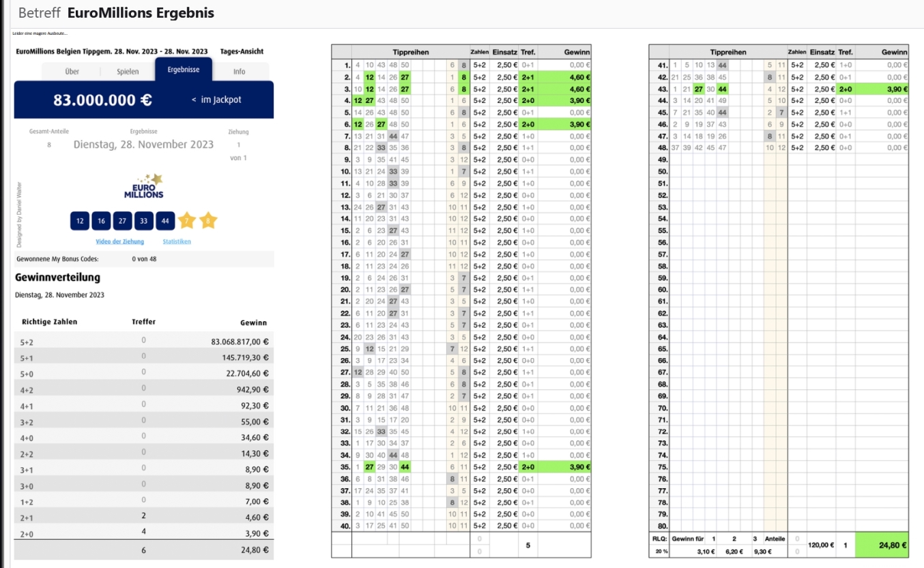Click row number '6.' in the Tippreihen table
Viewport: 924px width, 568px height.
point(345,124)
